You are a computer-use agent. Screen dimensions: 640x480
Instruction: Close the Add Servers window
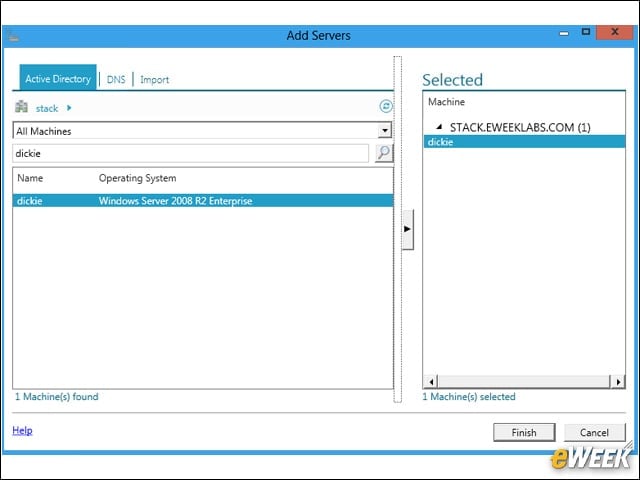coord(615,32)
